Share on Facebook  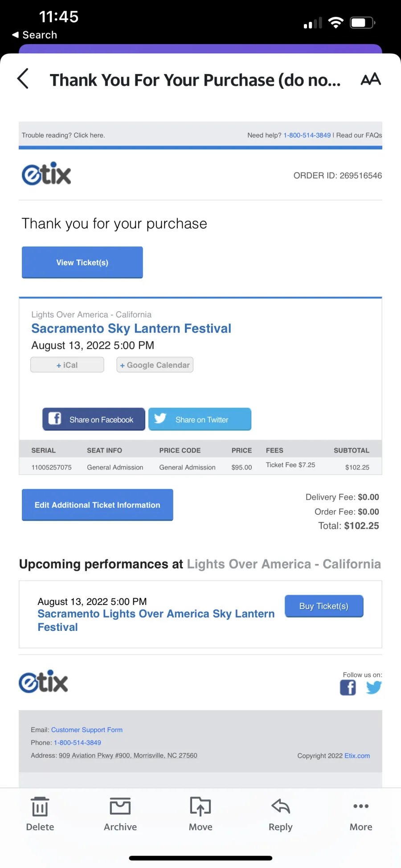click(x=94, y=419)
